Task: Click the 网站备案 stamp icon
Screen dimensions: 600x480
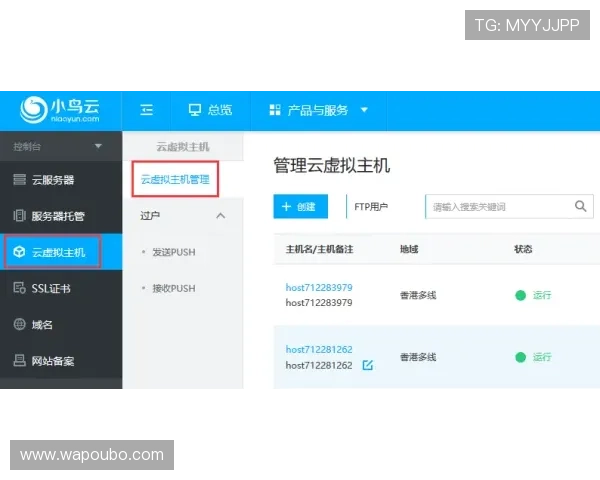Action: [x=20, y=360]
